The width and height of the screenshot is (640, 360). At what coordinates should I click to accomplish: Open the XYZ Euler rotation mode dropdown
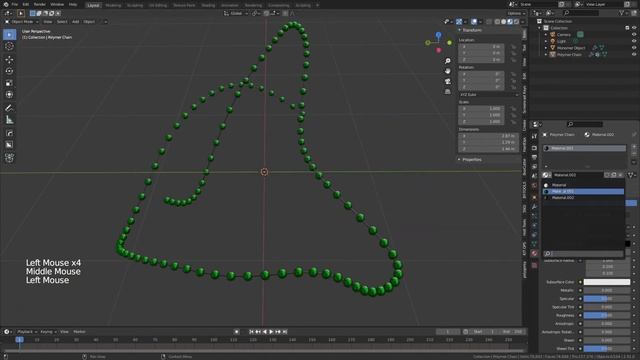tap(489, 95)
